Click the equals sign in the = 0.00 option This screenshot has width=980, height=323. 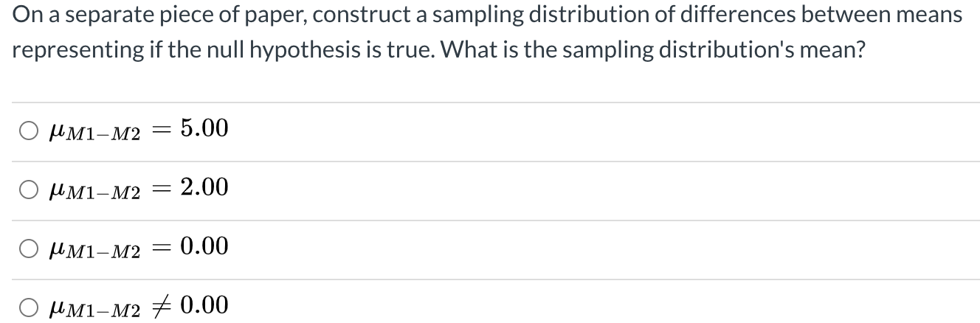[163, 247]
